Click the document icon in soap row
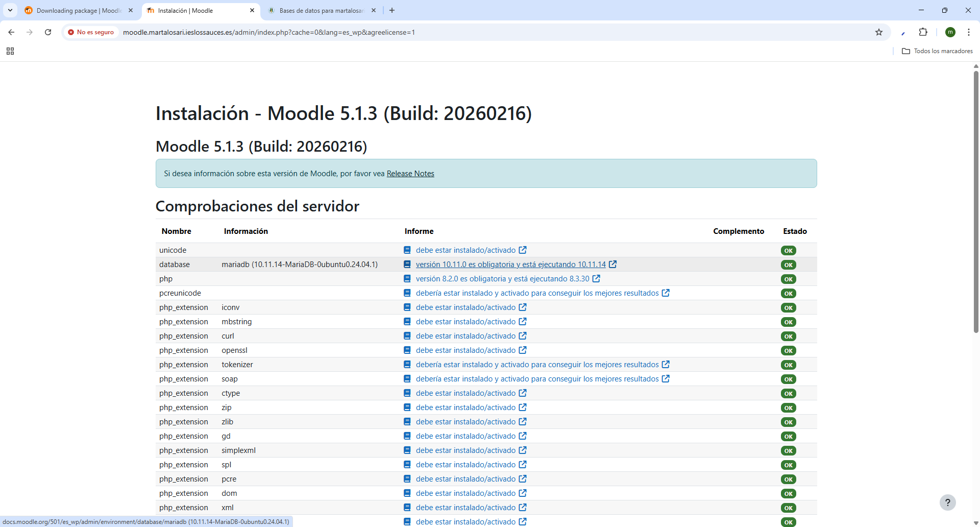Image resolution: width=980 pixels, height=527 pixels. coord(407,379)
